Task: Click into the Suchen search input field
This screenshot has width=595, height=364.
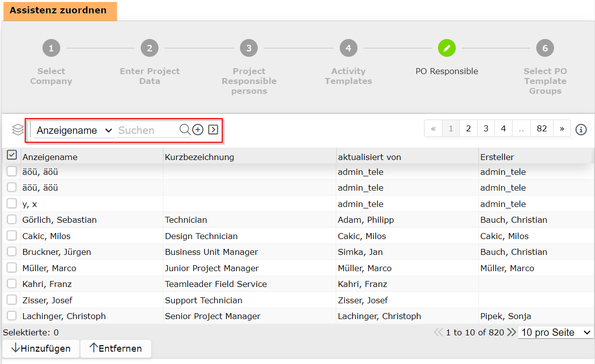Action: pyautogui.click(x=147, y=130)
